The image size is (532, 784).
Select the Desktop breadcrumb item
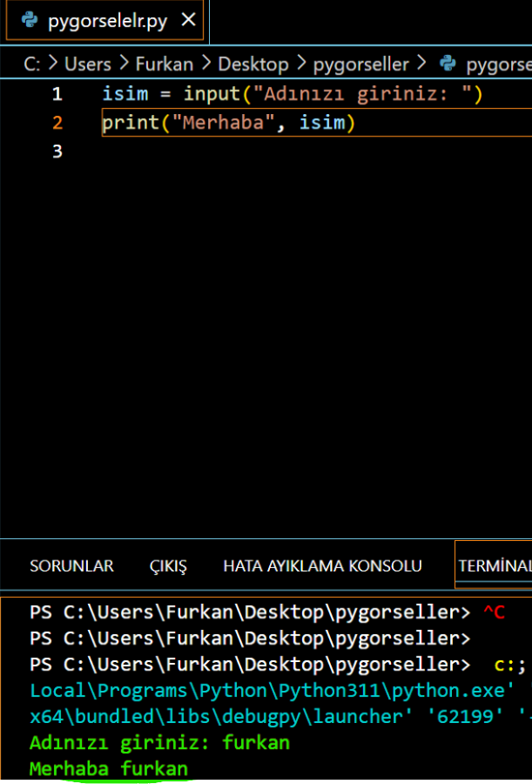(253, 64)
